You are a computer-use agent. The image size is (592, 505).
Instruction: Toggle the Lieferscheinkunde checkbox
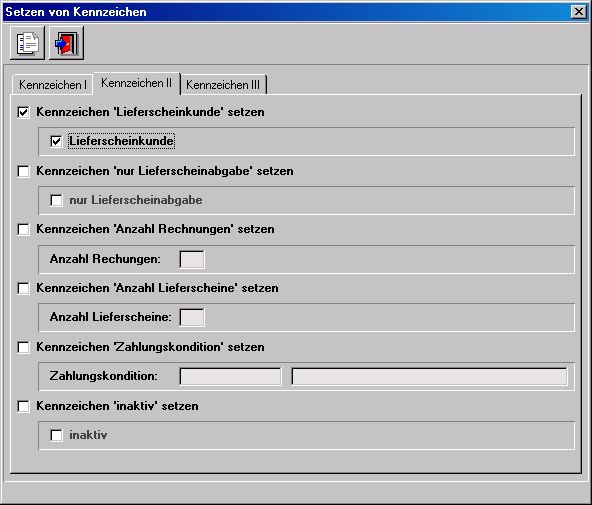coord(56,142)
